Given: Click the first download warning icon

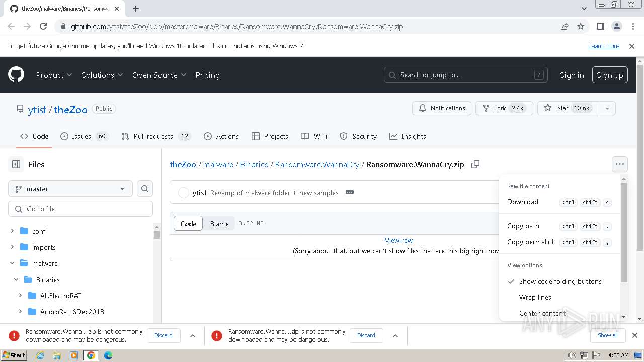Looking at the screenshot, I should pos(14,335).
